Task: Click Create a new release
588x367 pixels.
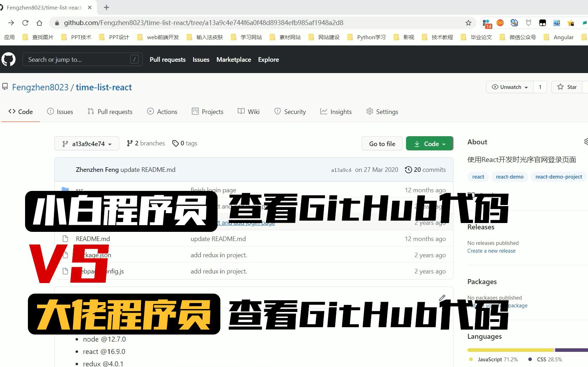Action: 491,251
